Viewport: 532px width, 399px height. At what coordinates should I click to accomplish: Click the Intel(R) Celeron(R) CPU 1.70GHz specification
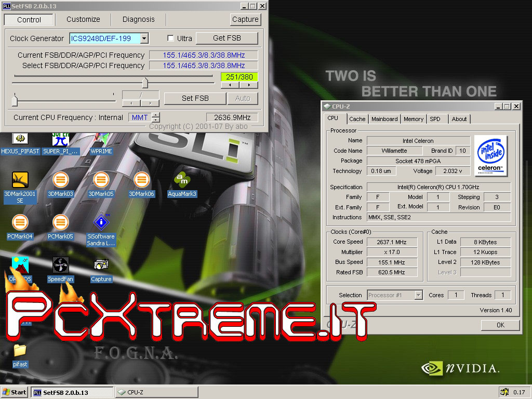tap(438, 187)
